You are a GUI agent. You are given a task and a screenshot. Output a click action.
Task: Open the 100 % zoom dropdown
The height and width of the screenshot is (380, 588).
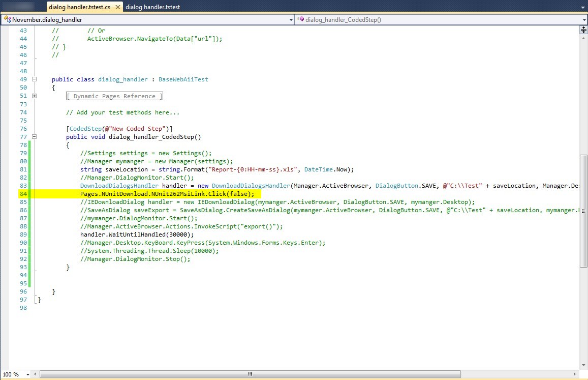click(x=28, y=374)
